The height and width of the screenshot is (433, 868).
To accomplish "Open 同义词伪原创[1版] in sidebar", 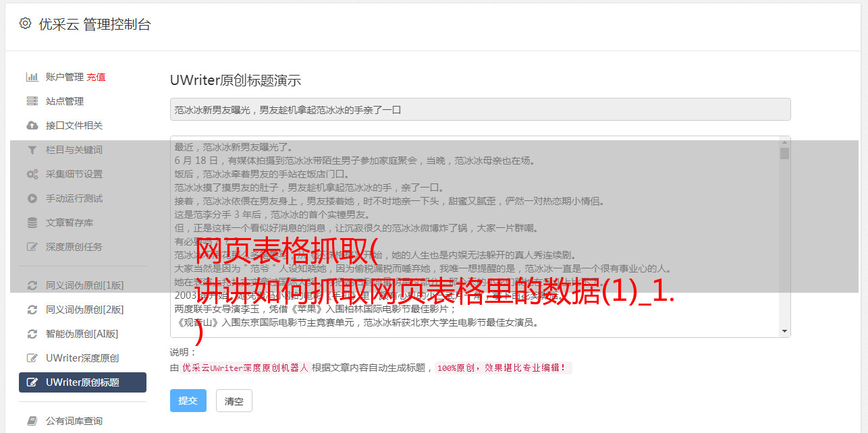I will (82, 285).
